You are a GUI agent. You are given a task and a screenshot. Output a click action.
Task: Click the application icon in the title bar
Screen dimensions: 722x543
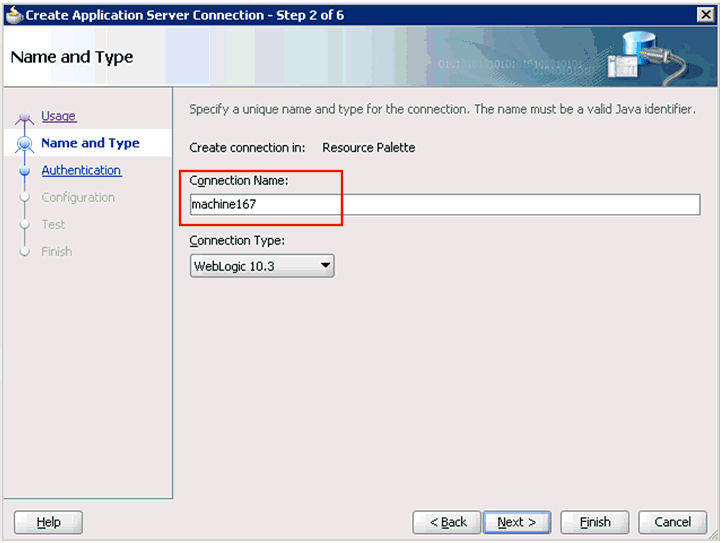[x=13, y=14]
